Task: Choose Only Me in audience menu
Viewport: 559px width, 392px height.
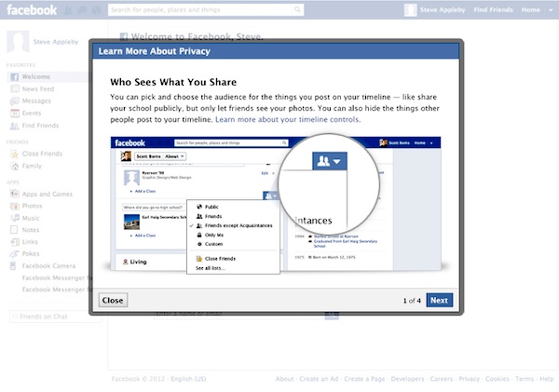Action: [214, 235]
